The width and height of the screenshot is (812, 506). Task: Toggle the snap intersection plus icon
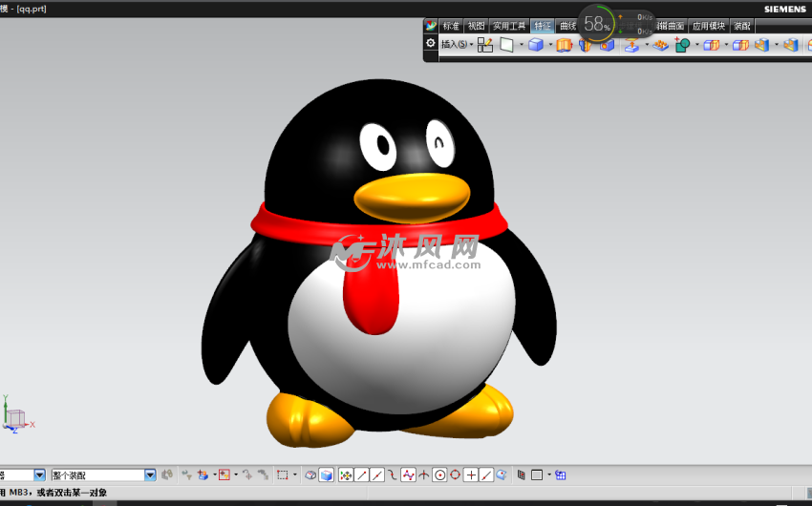coord(471,474)
